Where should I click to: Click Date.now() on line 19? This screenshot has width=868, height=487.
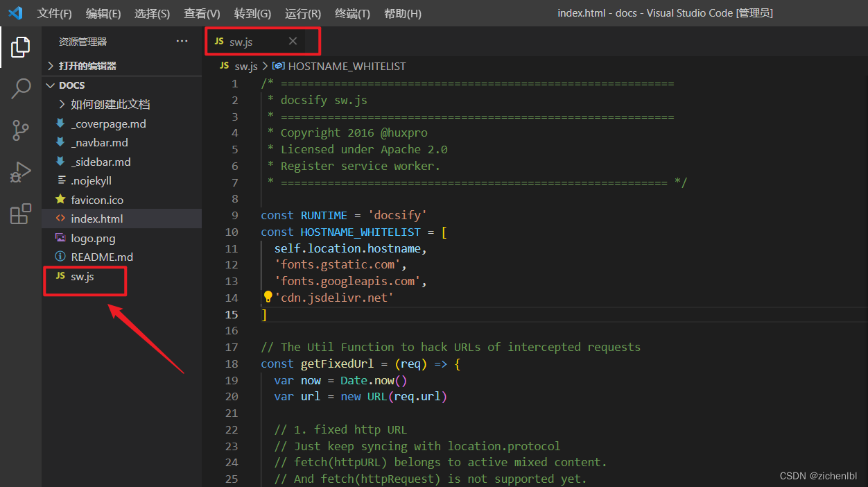[x=374, y=380]
